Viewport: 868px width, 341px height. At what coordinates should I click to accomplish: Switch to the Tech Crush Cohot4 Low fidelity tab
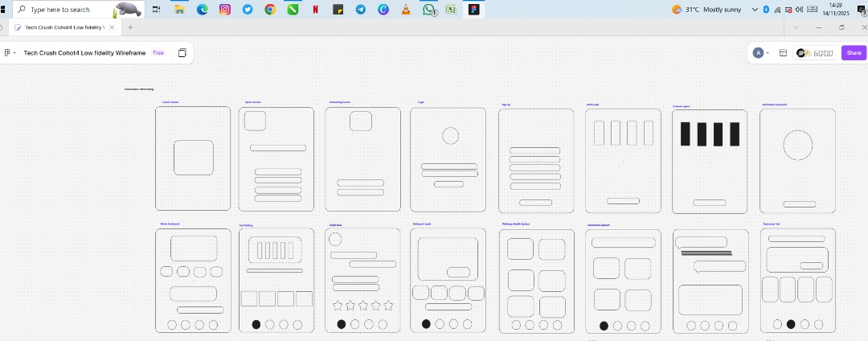click(x=64, y=27)
